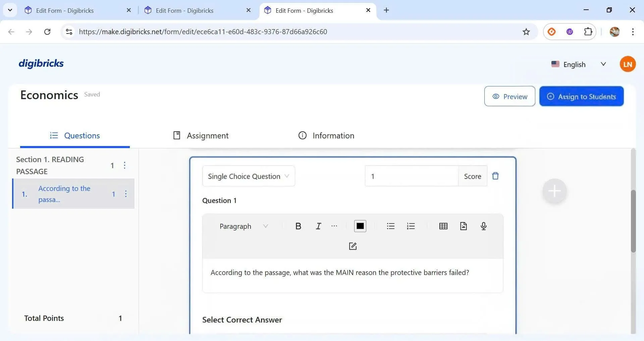Open the black text color swatch
This screenshot has height=341, width=644.
360,226
